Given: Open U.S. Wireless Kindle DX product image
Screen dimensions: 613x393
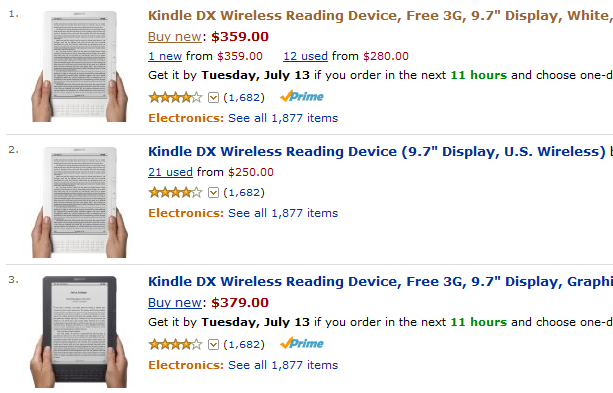Looking at the screenshot, I should pyautogui.click(x=79, y=202).
